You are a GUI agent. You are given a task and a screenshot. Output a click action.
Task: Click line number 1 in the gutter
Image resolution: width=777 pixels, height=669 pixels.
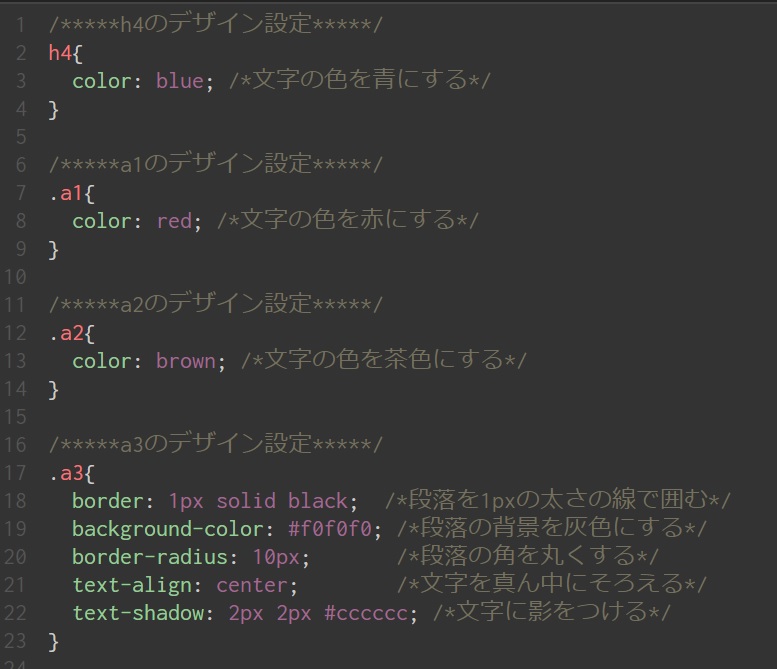(20, 23)
